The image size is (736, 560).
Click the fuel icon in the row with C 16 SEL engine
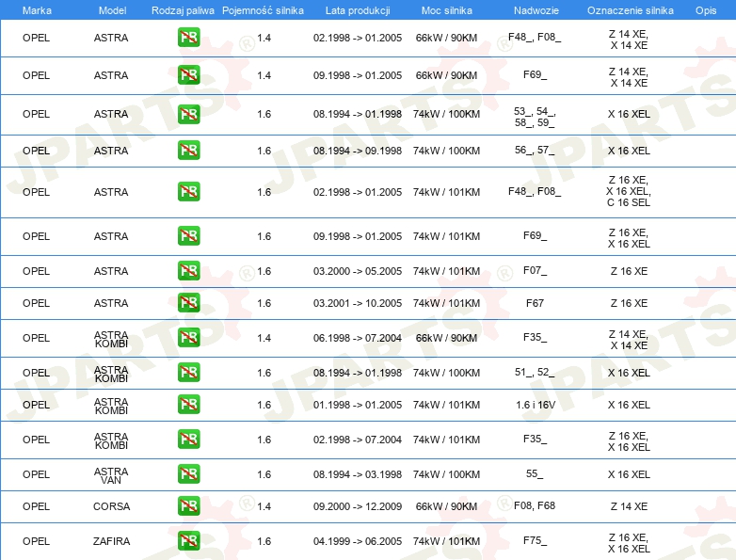pos(188,191)
